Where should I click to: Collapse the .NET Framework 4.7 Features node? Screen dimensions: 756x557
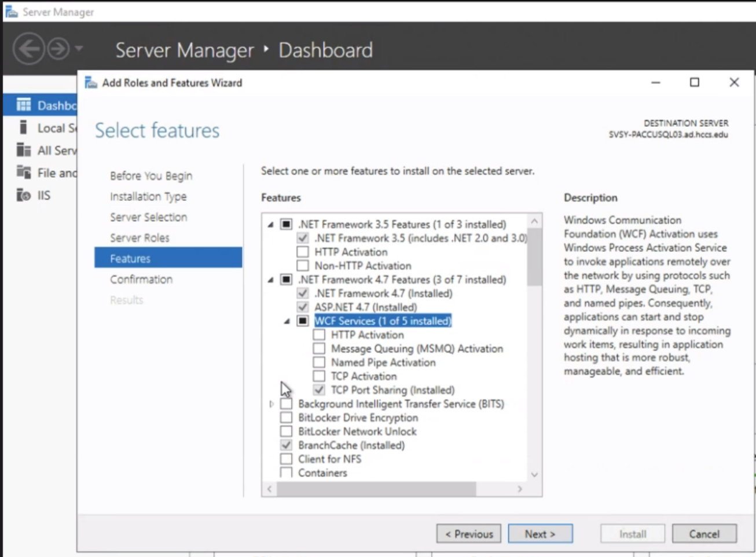coord(271,280)
